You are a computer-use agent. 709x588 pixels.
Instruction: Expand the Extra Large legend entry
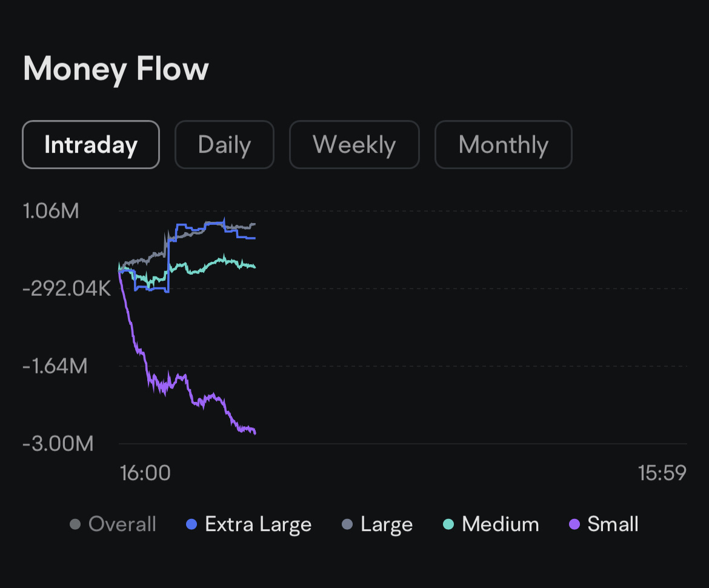(249, 524)
